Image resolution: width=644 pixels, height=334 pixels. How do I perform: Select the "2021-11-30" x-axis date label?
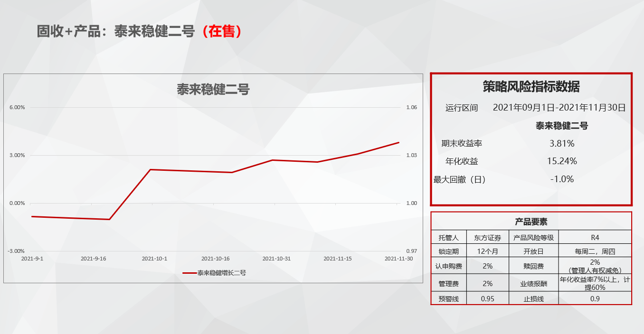point(398,259)
